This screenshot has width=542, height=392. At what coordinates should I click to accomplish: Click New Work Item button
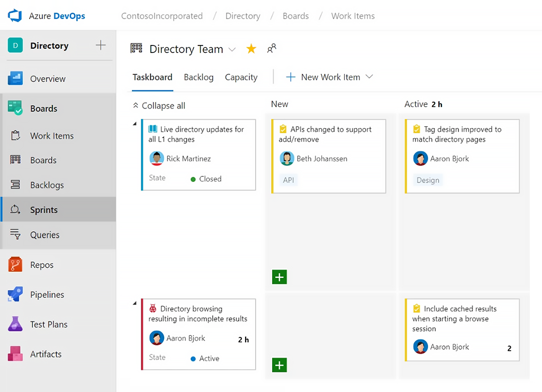[x=323, y=77]
